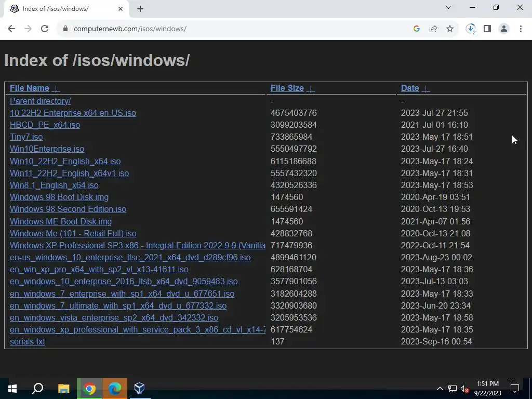
Task: Toggle the browser side panel icon
Action: point(487,29)
